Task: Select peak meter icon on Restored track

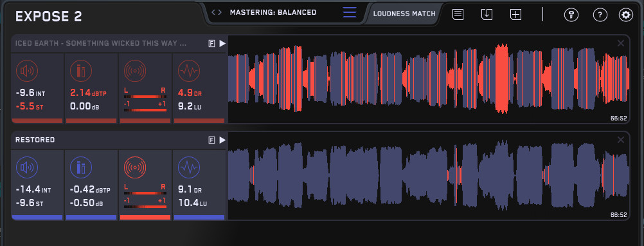Action: (82, 168)
